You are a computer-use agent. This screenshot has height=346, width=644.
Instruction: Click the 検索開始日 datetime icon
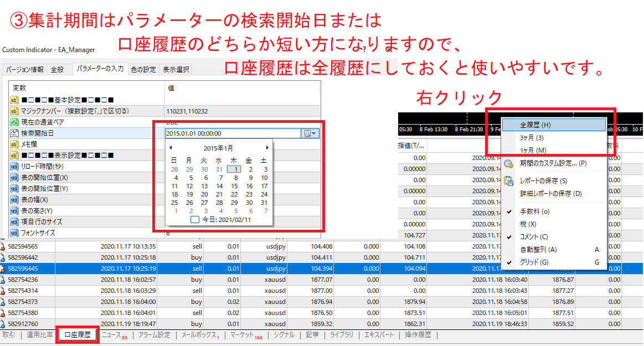14,133
